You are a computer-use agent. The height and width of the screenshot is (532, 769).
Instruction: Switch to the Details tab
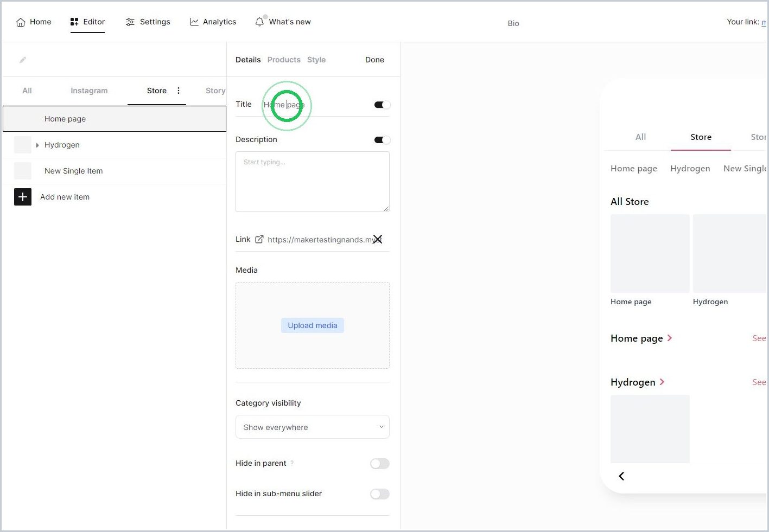(x=248, y=60)
